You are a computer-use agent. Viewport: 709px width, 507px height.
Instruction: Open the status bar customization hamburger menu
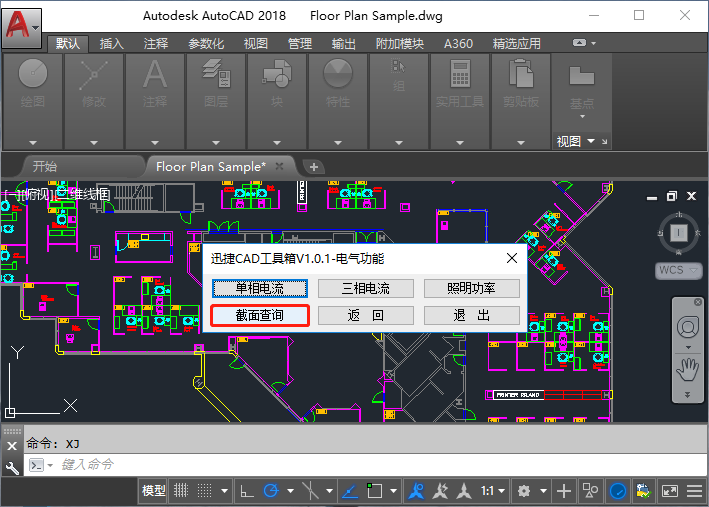pyautogui.click(x=695, y=491)
